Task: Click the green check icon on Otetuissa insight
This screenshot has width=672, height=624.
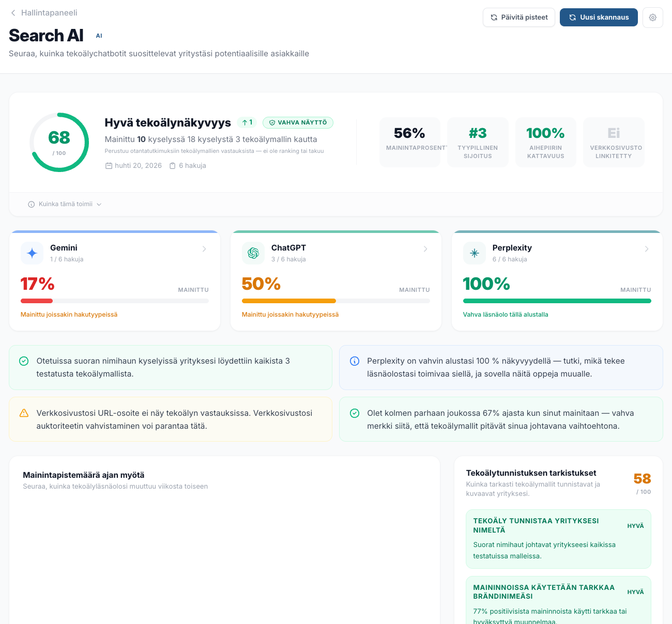Action: (x=24, y=361)
